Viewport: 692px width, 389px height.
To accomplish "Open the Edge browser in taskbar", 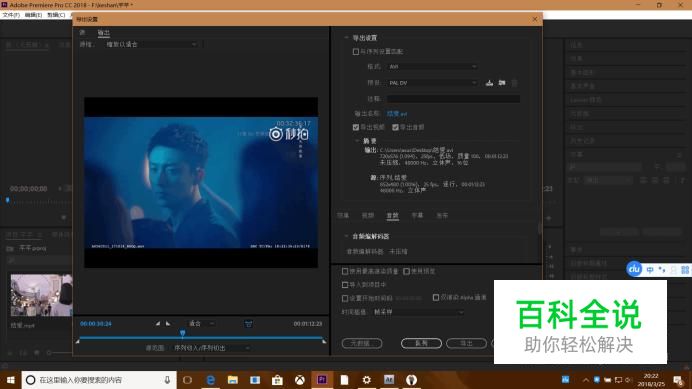I will pyautogui.click(x=211, y=380).
